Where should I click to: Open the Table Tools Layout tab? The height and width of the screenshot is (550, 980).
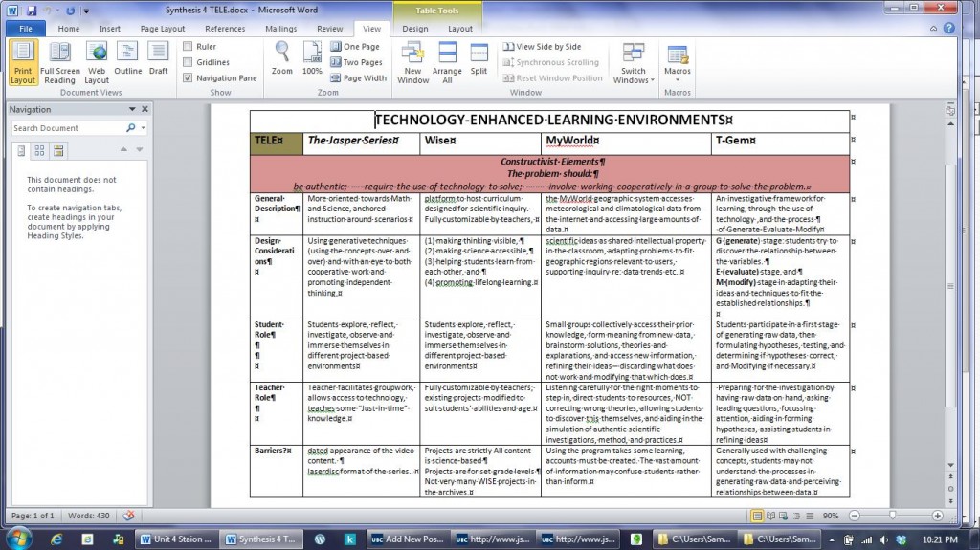pos(460,28)
